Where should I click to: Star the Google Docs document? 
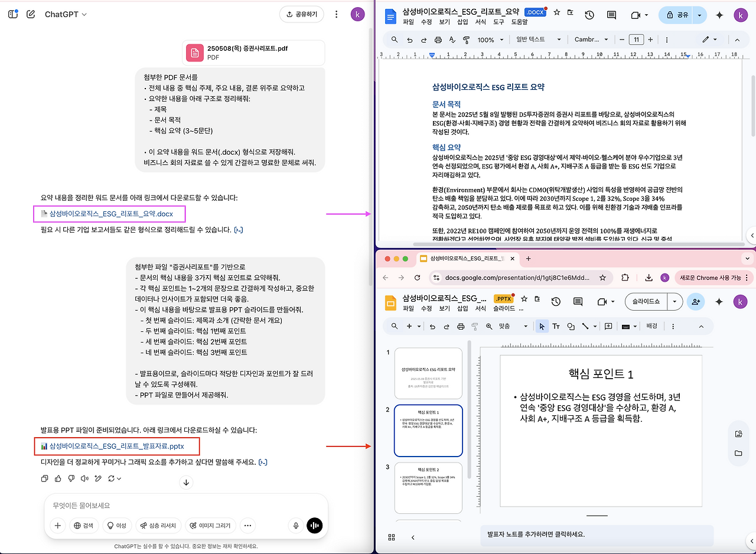(556, 12)
